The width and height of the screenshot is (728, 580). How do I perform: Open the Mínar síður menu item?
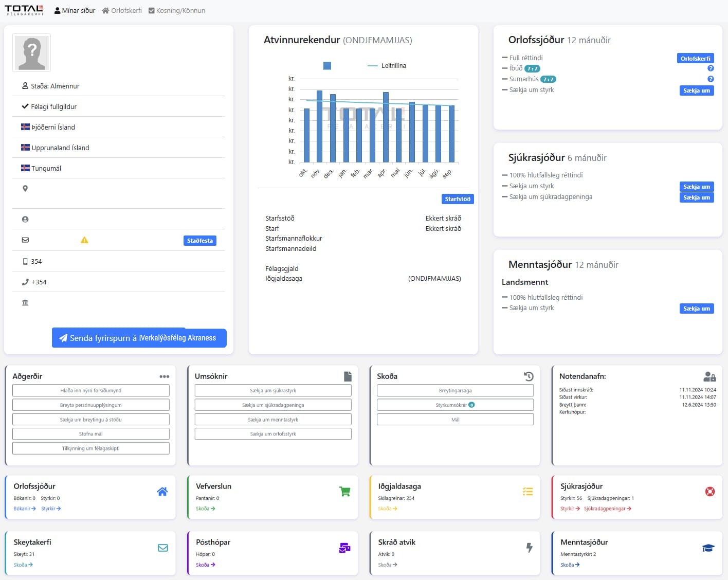coord(75,10)
